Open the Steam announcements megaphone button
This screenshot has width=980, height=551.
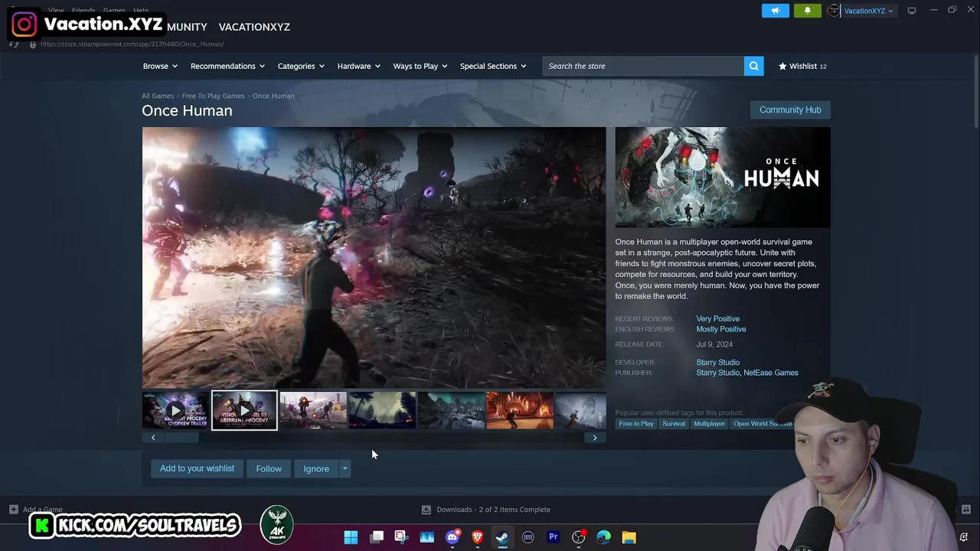tap(775, 11)
